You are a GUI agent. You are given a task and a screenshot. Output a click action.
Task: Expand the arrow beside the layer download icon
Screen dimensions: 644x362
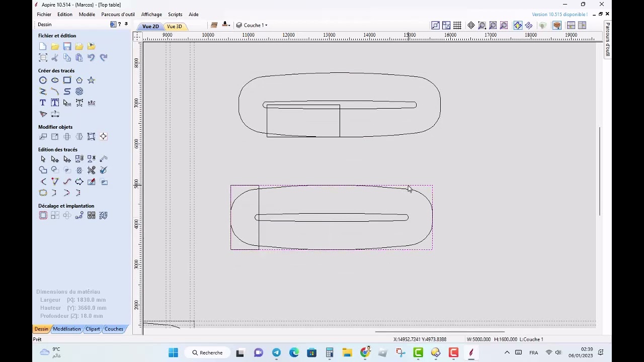[x=228, y=25]
